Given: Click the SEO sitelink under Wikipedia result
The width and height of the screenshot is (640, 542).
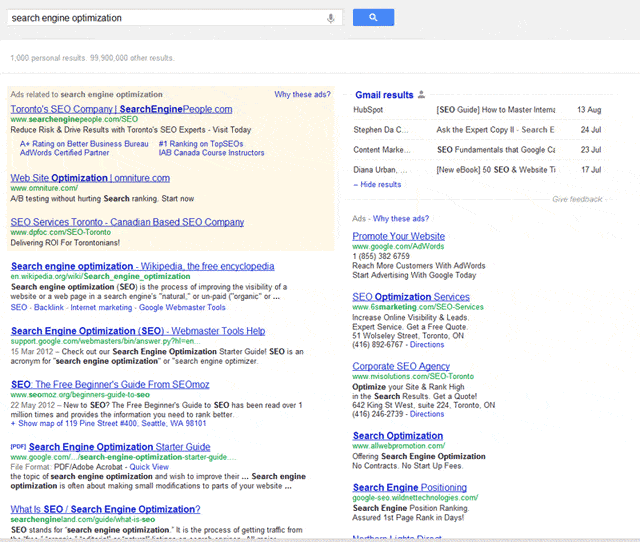Looking at the screenshot, I should point(19,307).
